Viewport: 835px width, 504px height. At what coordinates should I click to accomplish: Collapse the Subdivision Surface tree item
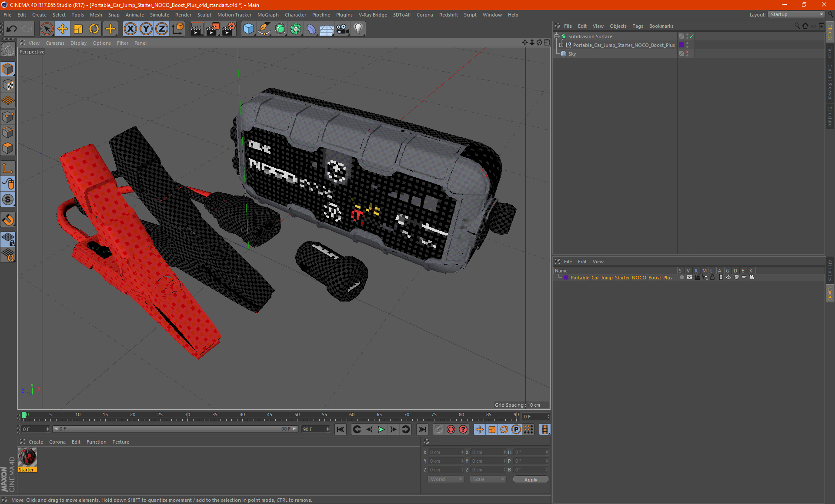[557, 36]
